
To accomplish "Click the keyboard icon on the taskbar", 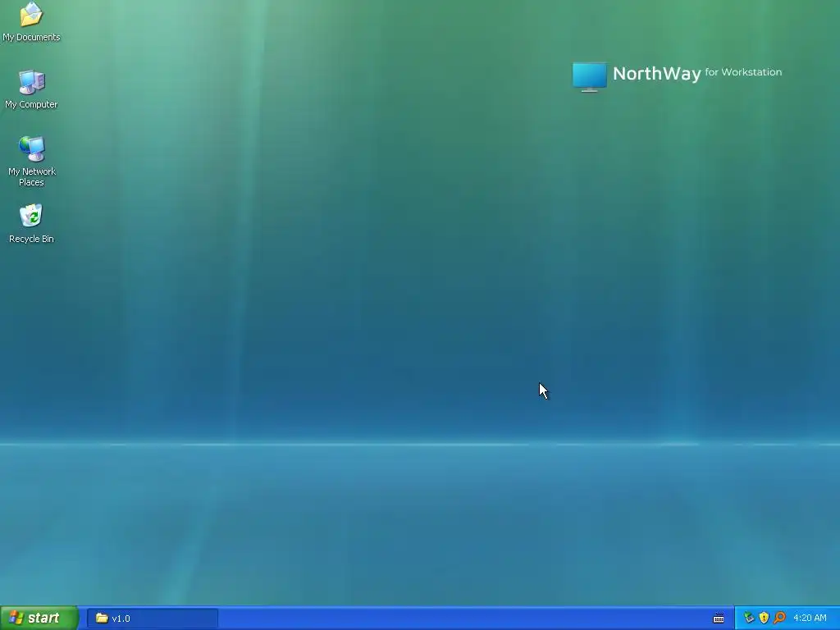I will tap(719, 619).
